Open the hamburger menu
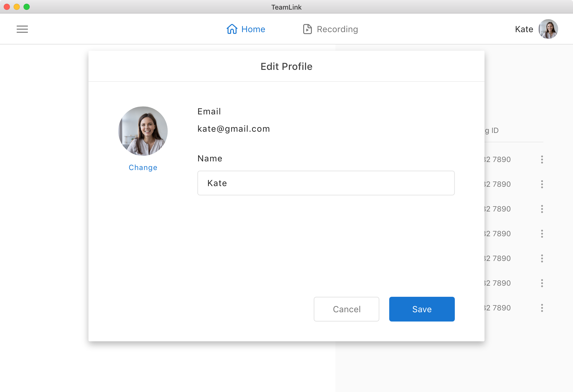 click(x=22, y=29)
